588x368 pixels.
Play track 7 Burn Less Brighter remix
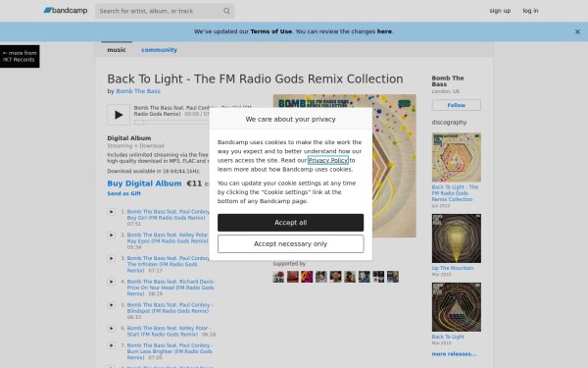tap(112, 345)
